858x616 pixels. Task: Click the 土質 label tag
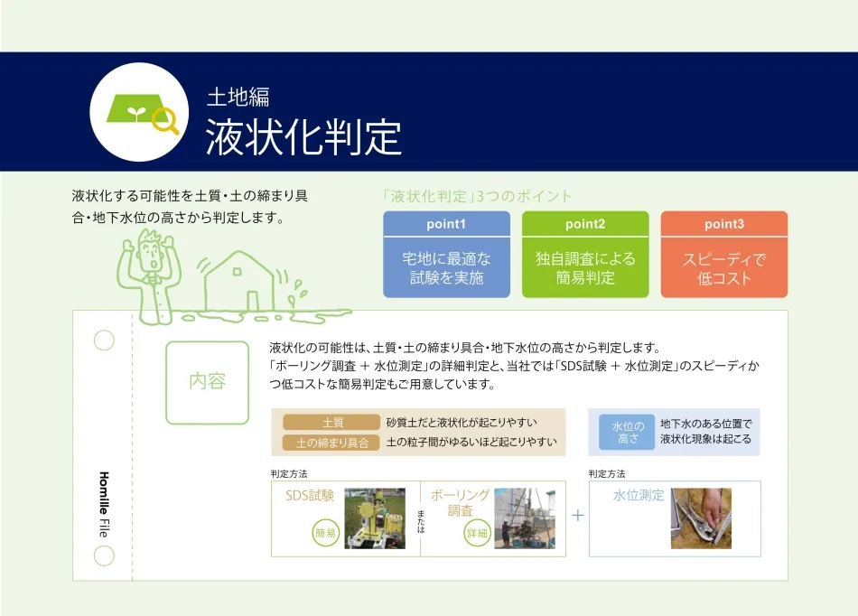(x=331, y=423)
